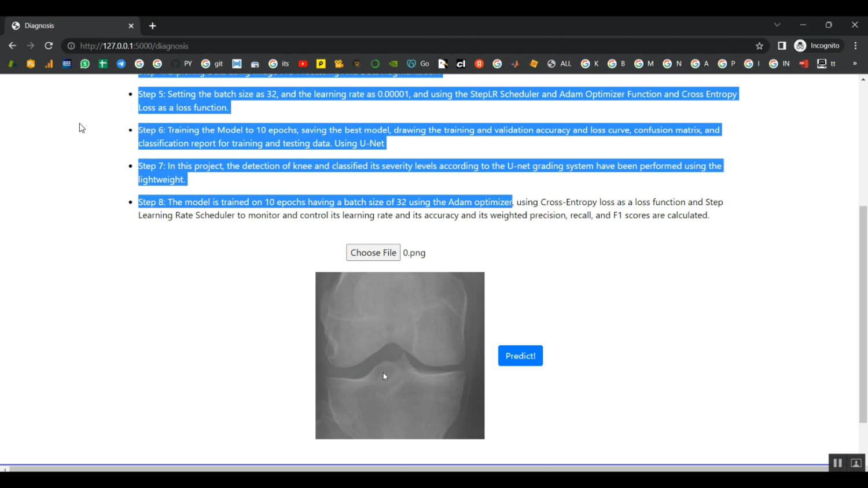Open the Google 'IN' bookmark

tap(779, 64)
